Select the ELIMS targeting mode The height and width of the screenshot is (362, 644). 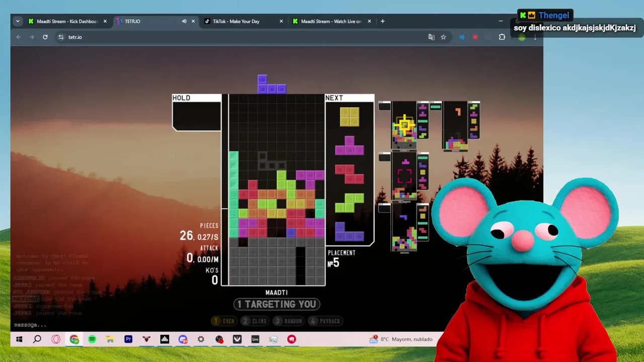tap(255, 321)
